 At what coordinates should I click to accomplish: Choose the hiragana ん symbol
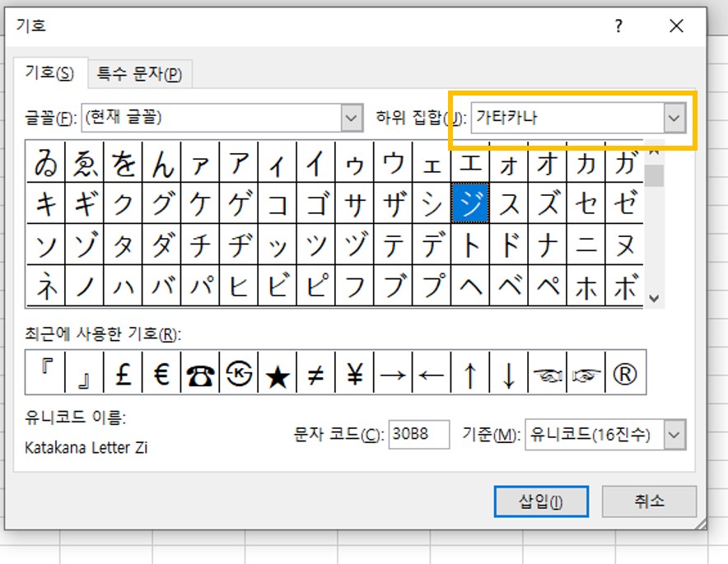click(161, 162)
